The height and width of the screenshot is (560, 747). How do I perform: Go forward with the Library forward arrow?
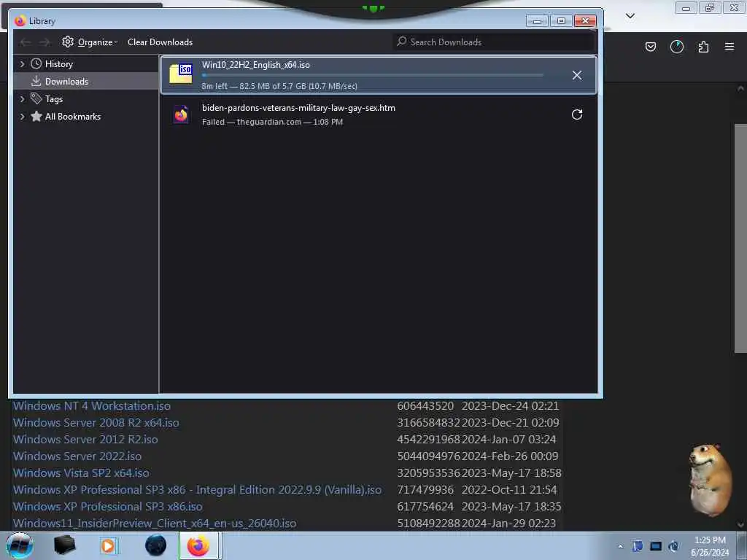point(44,42)
